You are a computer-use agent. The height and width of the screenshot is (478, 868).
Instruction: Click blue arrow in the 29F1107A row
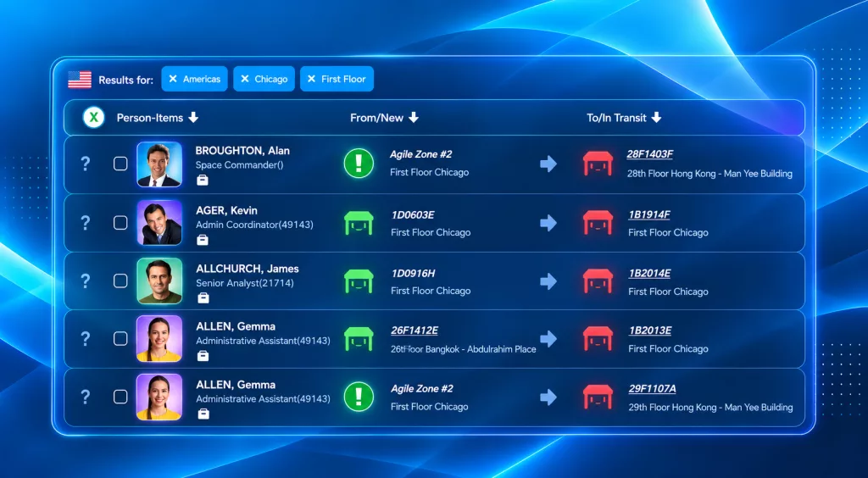point(548,397)
